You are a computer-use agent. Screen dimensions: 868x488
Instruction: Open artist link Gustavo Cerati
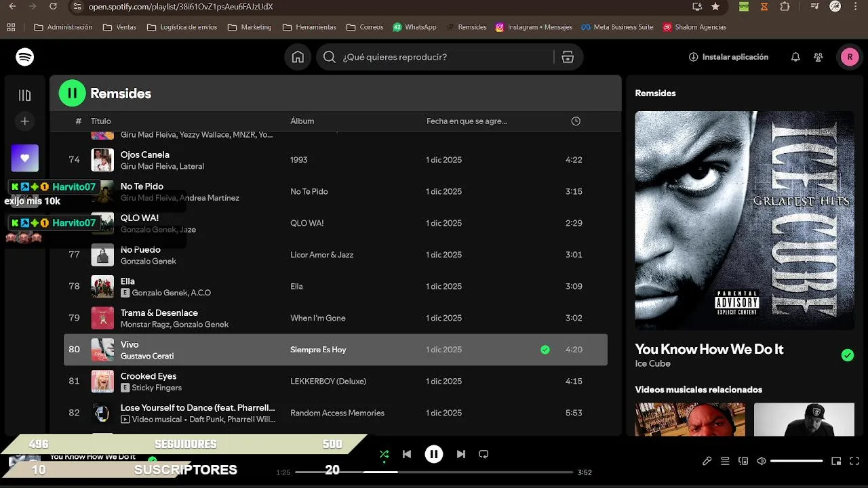(147, 356)
